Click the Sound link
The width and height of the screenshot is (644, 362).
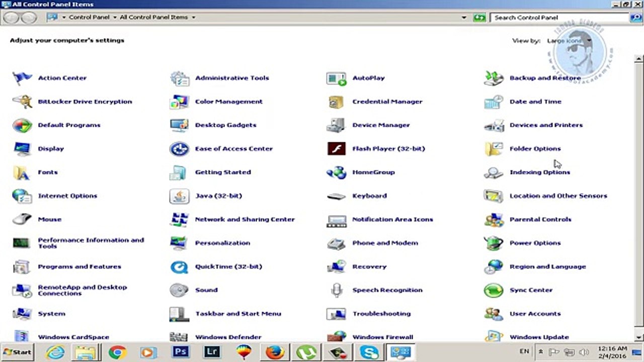pos(206,290)
